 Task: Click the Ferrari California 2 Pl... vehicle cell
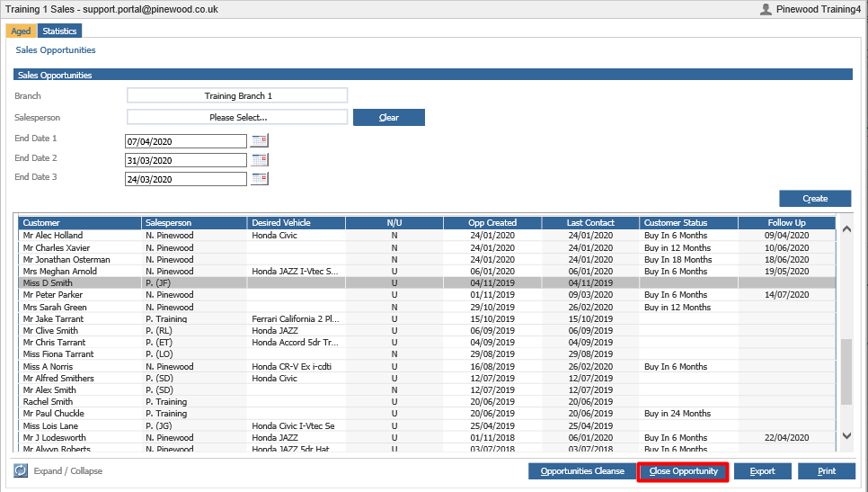point(296,319)
